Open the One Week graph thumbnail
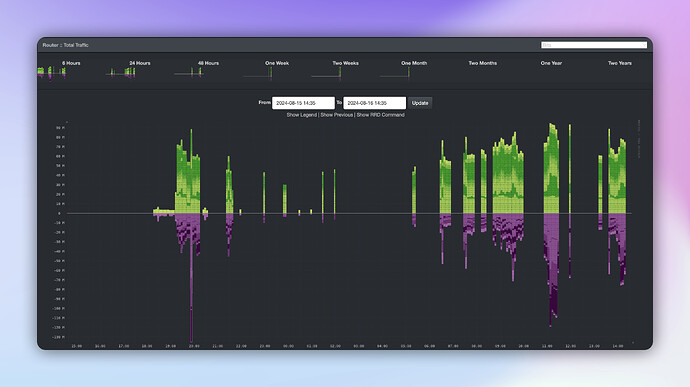 point(258,74)
